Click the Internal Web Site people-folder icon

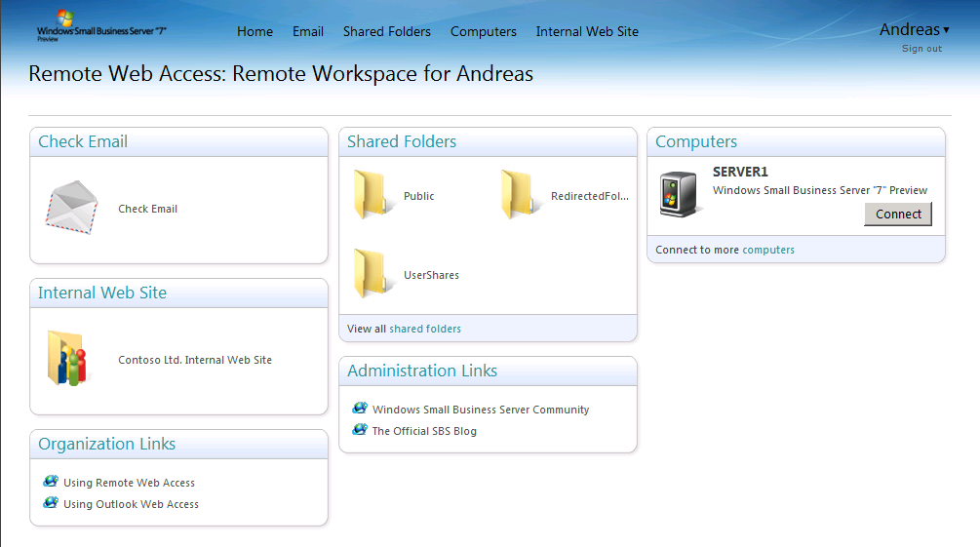(x=66, y=359)
